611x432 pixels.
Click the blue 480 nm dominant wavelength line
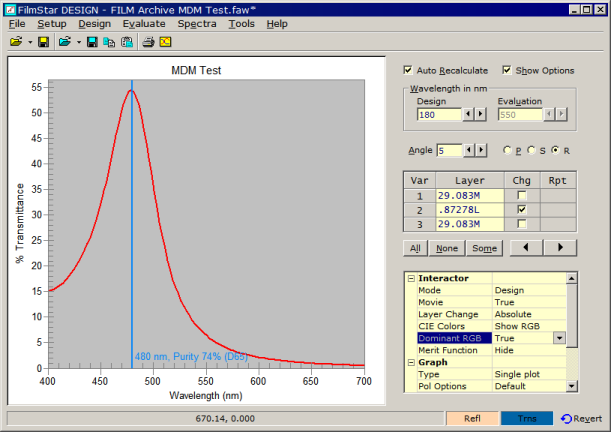coord(132,224)
